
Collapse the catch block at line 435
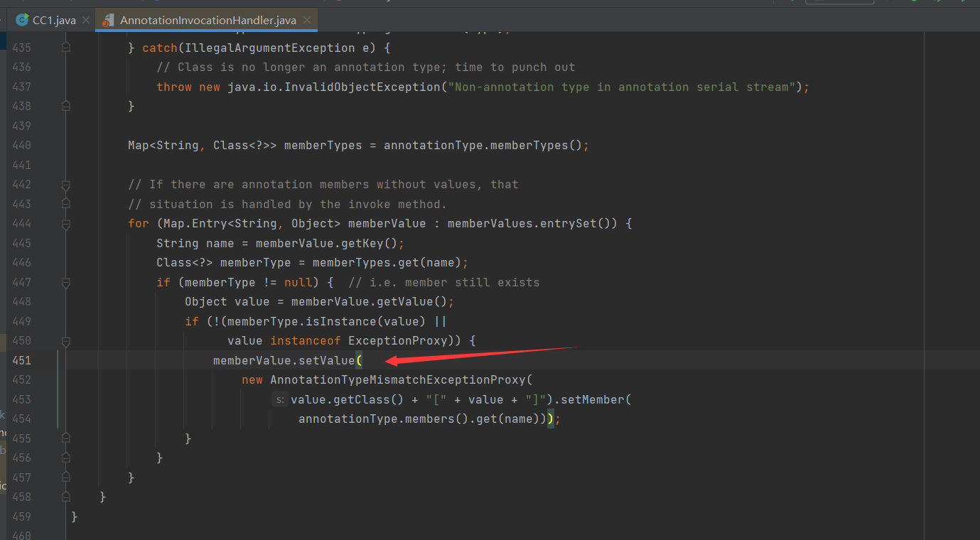coord(66,48)
